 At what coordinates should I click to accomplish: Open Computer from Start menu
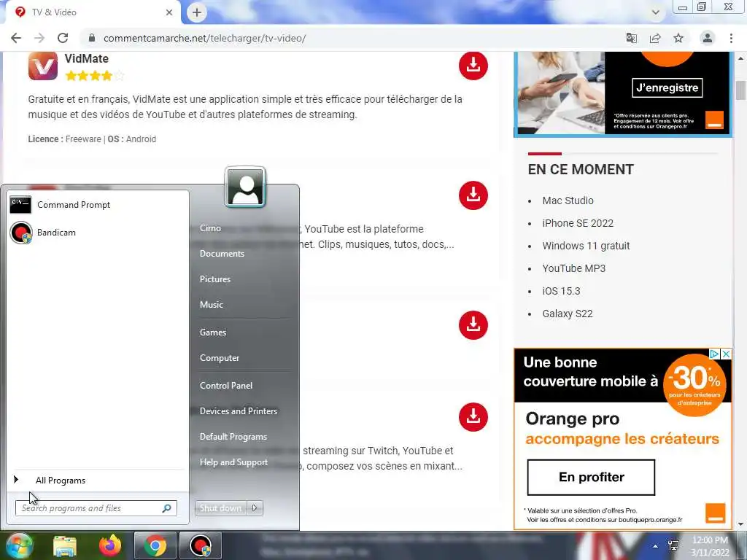[x=219, y=358]
